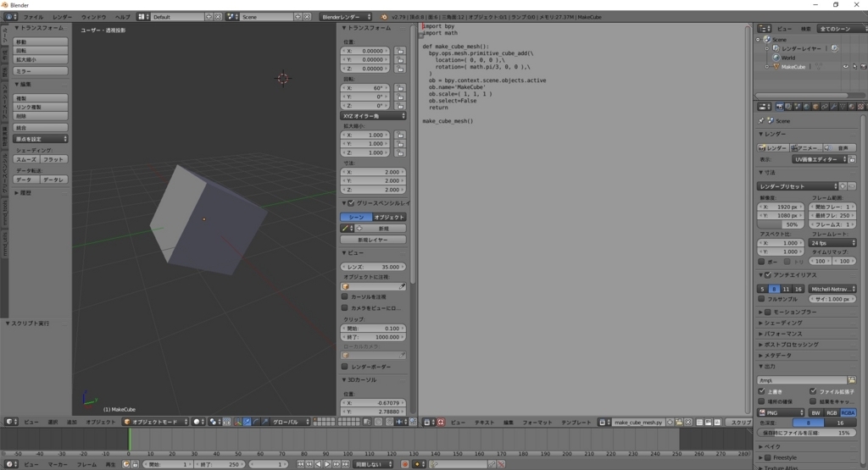Jump to the last frame
Screen dimensions: 868x470
click(346, 464)
